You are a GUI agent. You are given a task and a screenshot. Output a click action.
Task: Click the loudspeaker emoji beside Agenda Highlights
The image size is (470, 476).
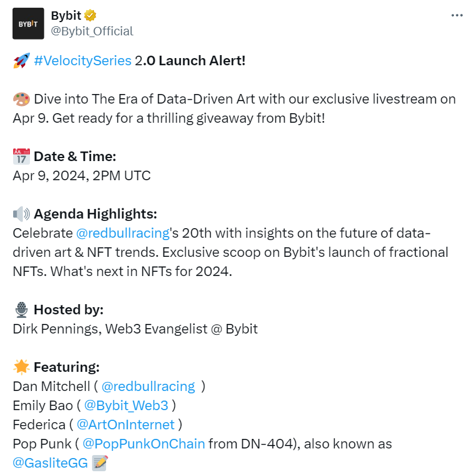21,214
